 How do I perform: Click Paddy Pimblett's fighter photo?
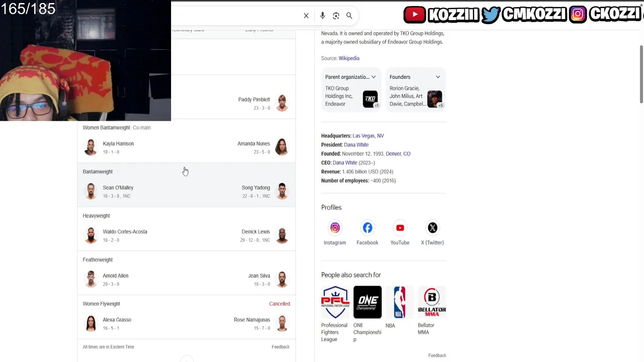point(282,103)
